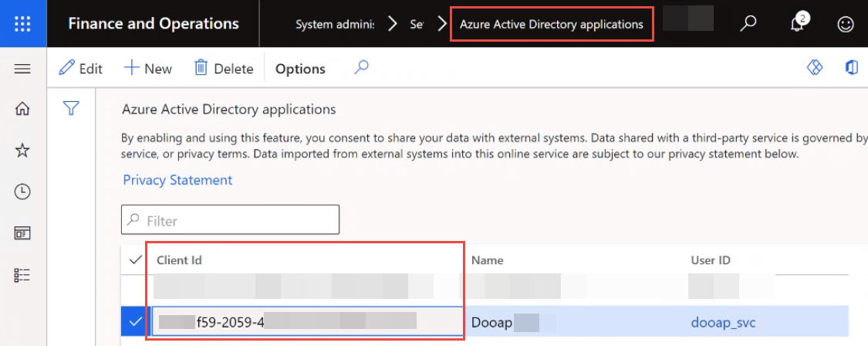Open the search magnifier in top bar
This screenshot has height=346, width=868.
748,23
